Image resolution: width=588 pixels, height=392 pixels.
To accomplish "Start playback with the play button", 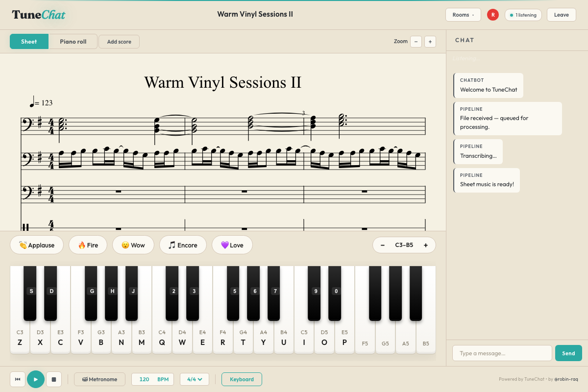I will click(x=36, y=379).
